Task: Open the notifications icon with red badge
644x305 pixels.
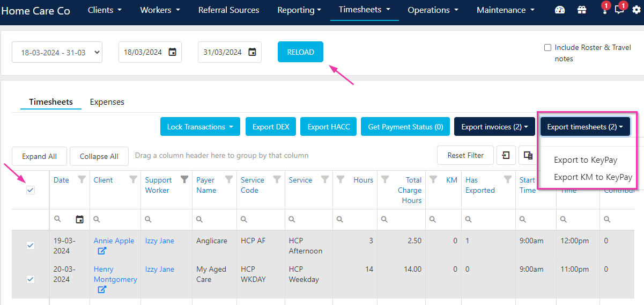Action: point(604,9)
